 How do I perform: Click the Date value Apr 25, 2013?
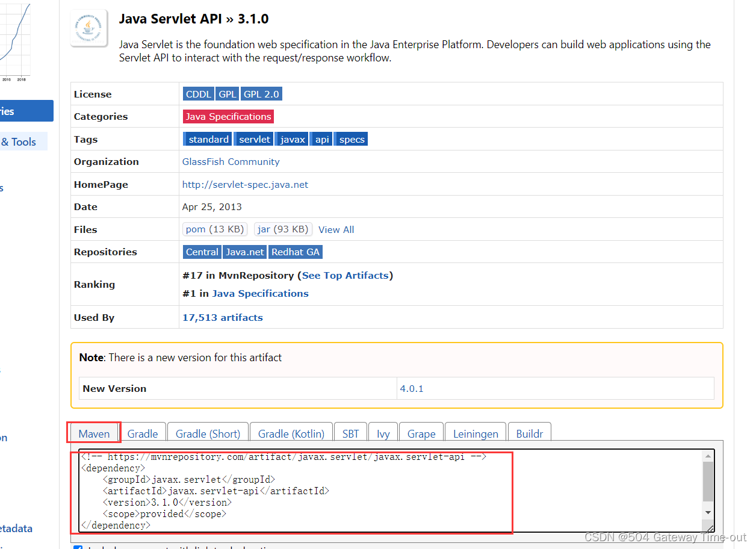coord(212,206)
